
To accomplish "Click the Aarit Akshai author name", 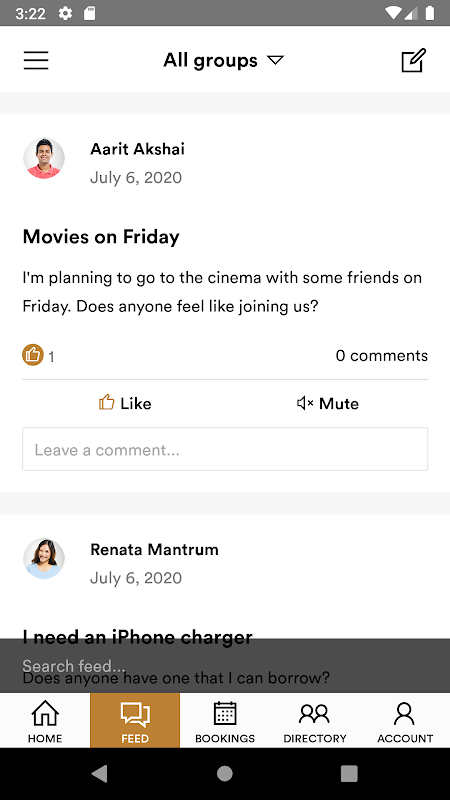I will pos(137,149).
